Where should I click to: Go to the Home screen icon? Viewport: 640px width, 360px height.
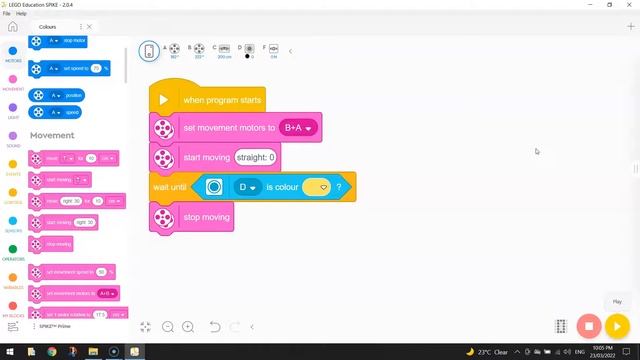coord(13,27)
